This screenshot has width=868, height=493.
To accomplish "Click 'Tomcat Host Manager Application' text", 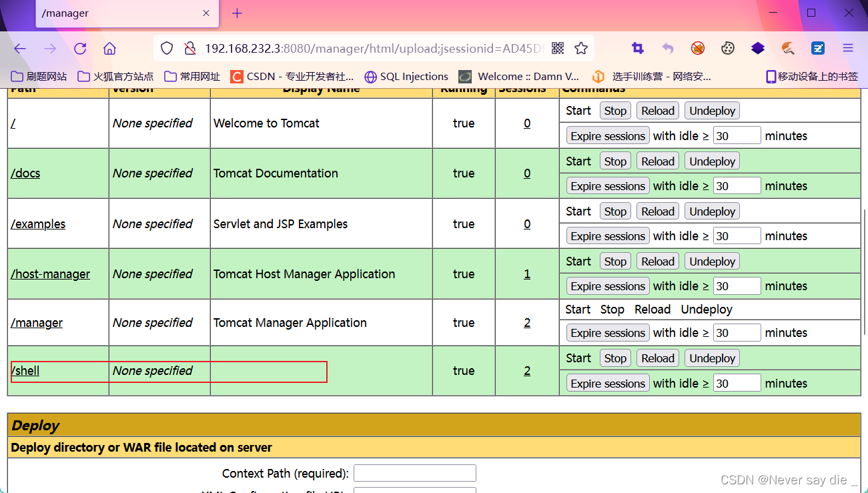I will point(304,274).
